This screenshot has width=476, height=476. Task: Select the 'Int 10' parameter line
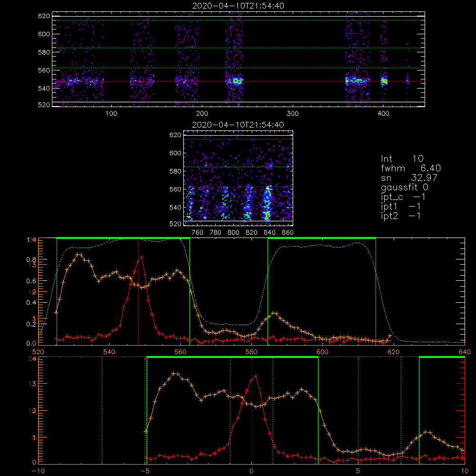click(402, 159)
